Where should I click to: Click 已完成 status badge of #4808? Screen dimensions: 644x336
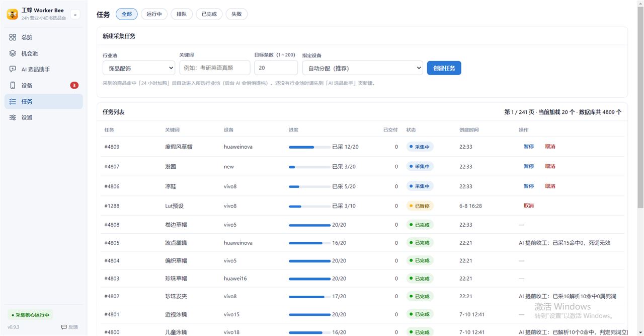pyautogui.click(x=420, y=225)
